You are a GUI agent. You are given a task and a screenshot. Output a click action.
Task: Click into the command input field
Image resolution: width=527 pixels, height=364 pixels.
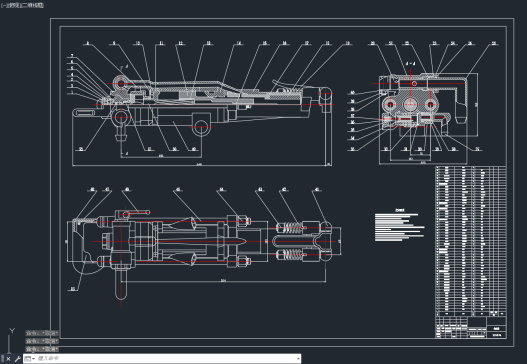pyautogui.click(x=166, y=359)
